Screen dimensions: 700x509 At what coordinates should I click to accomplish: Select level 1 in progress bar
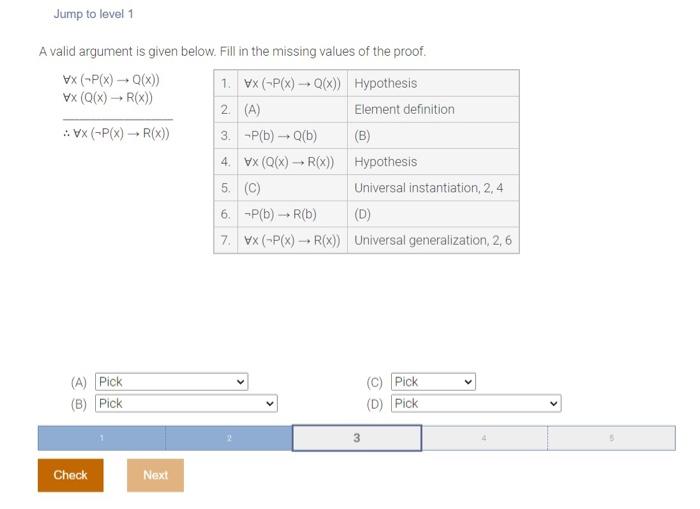[x=101, y=438]
